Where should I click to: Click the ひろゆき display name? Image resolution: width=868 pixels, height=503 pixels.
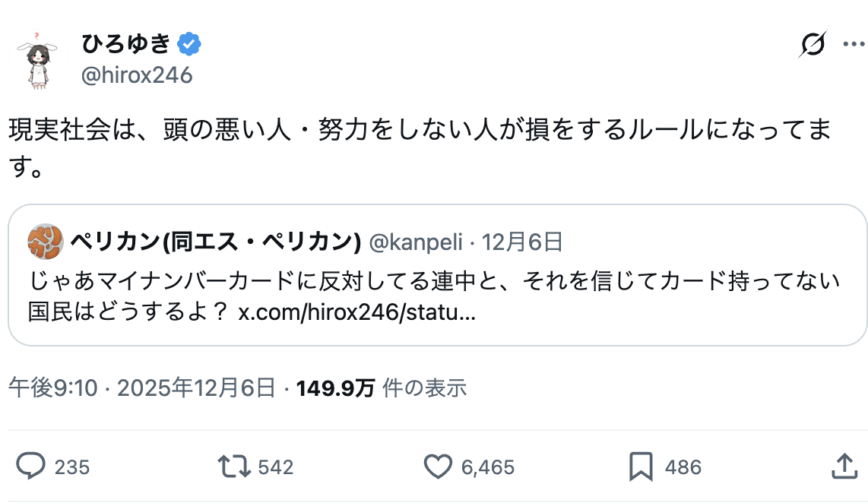click(126, 45)
